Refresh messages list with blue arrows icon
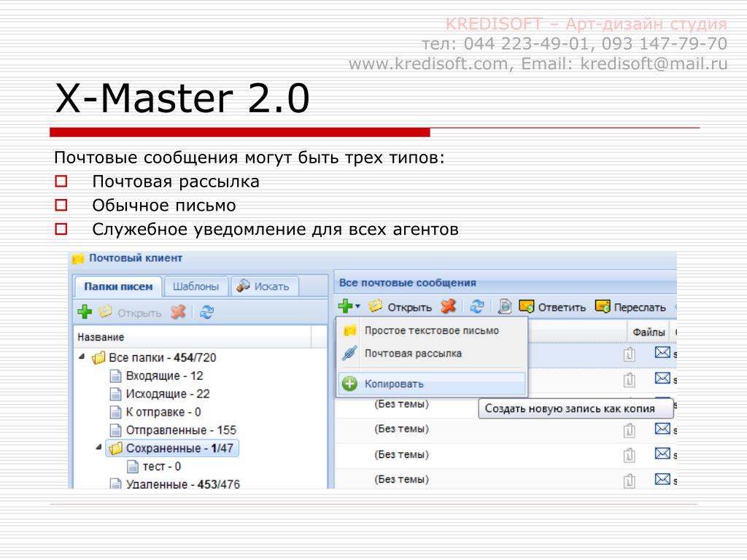The height and width of the screenshot is (560, 747). (x=477, y=306)
